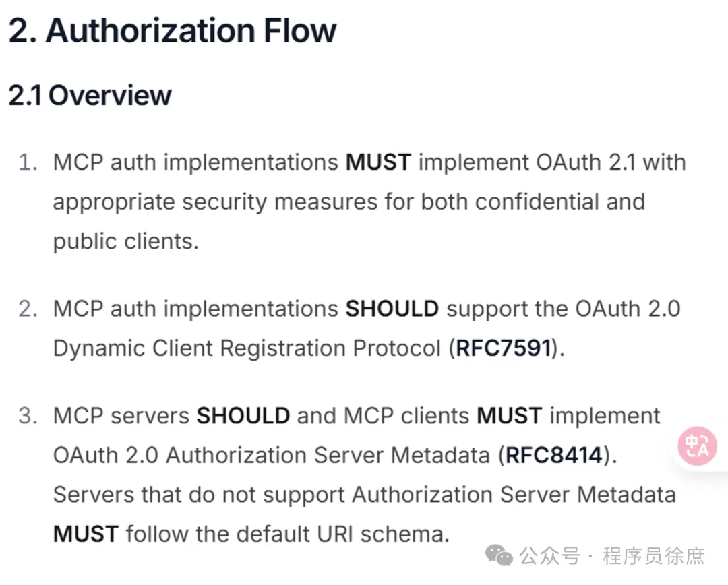Click the pink translate floating icon
Image resolution: width=728 pixels, height=585 pixels.
[x=697, y=446]
